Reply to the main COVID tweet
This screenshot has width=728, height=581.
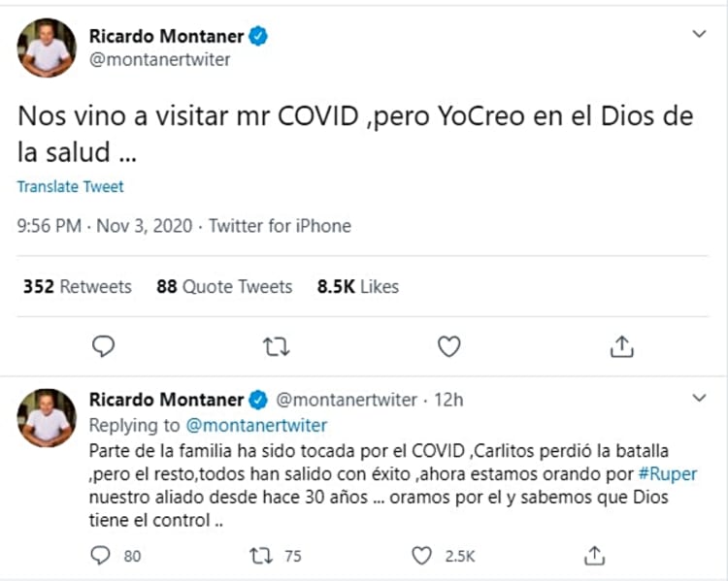tap(104, 346)
